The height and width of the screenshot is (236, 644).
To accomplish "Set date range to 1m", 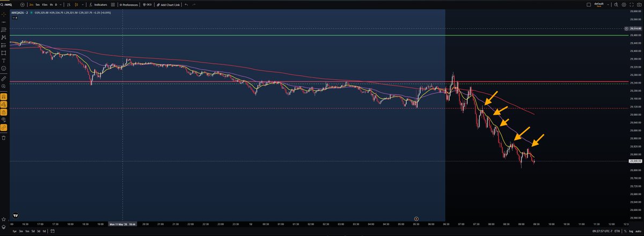I will (x=27, y=231).
